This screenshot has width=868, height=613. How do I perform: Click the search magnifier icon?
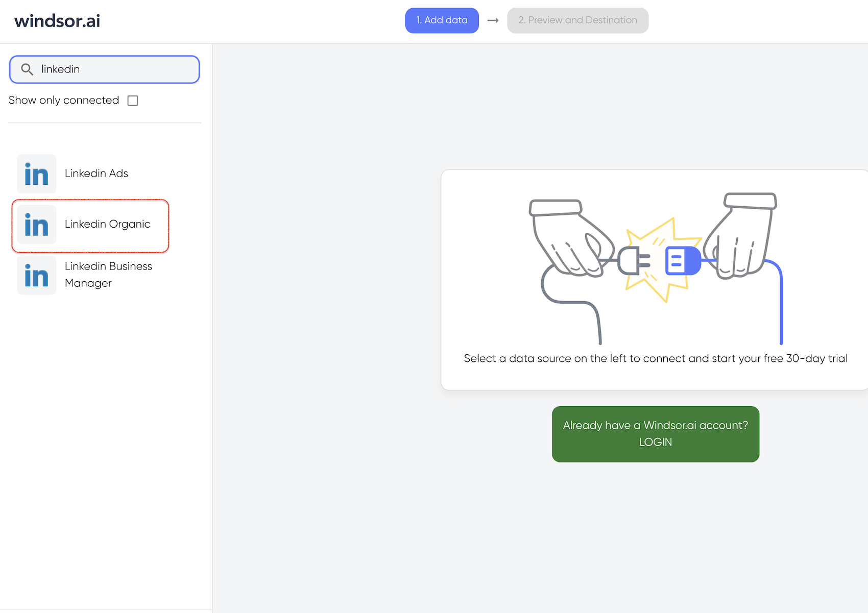point(28,69)
